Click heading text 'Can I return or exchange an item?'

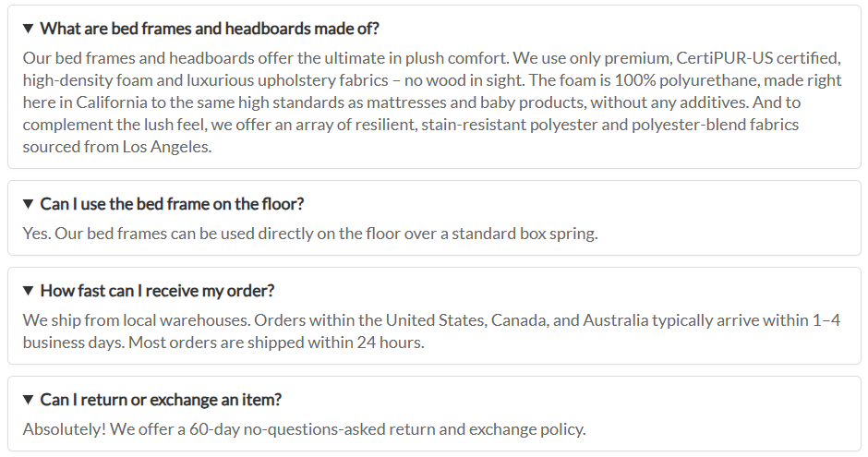pos(161,400)
